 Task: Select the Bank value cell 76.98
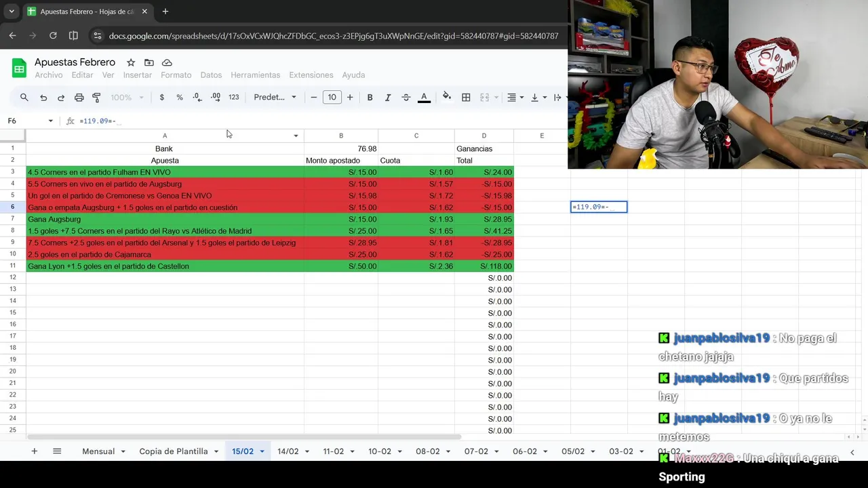(341, 148)
